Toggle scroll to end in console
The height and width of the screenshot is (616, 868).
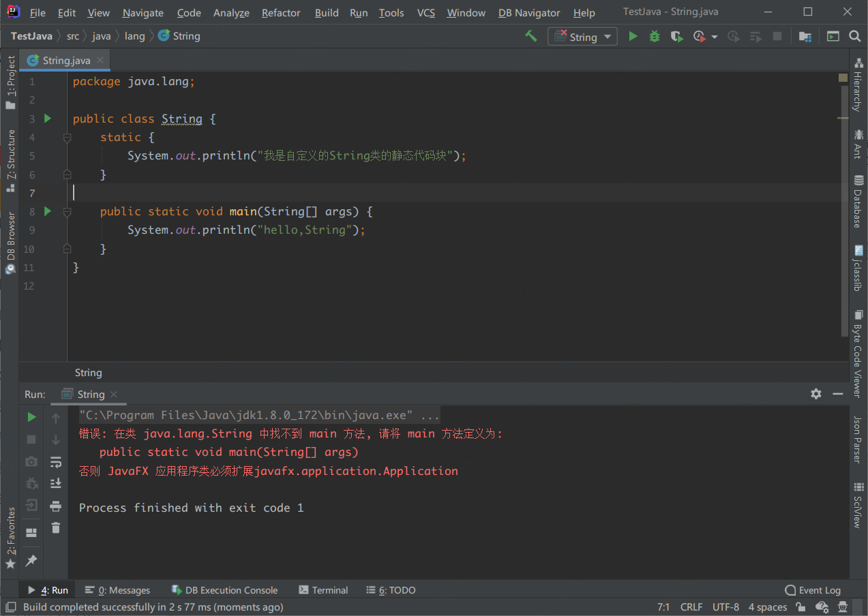(x=56, y=484)
